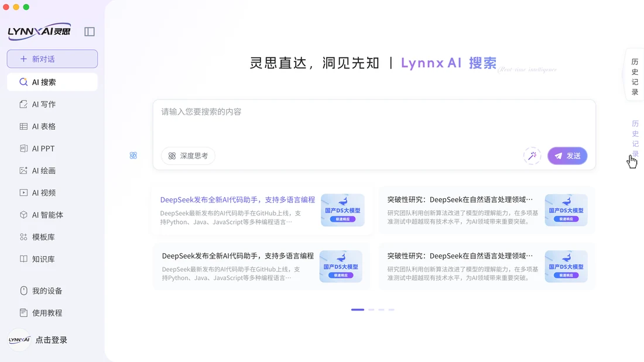The height and width of the screenshot is (362, 644).
Task: Click 国产DS大模型 thumbnail in top-right card
Action: (x=566, y=210)
